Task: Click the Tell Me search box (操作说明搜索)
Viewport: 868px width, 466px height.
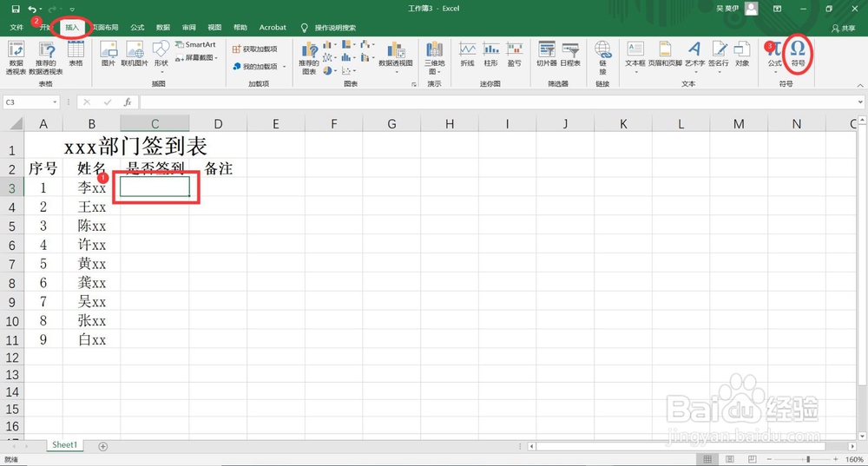Action: (x=335, y=28)
